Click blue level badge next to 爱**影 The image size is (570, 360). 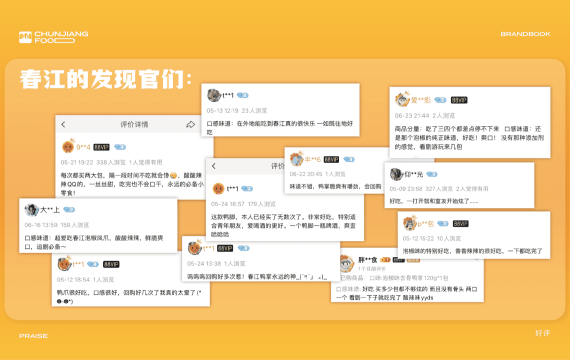click(x=440, y=100)
